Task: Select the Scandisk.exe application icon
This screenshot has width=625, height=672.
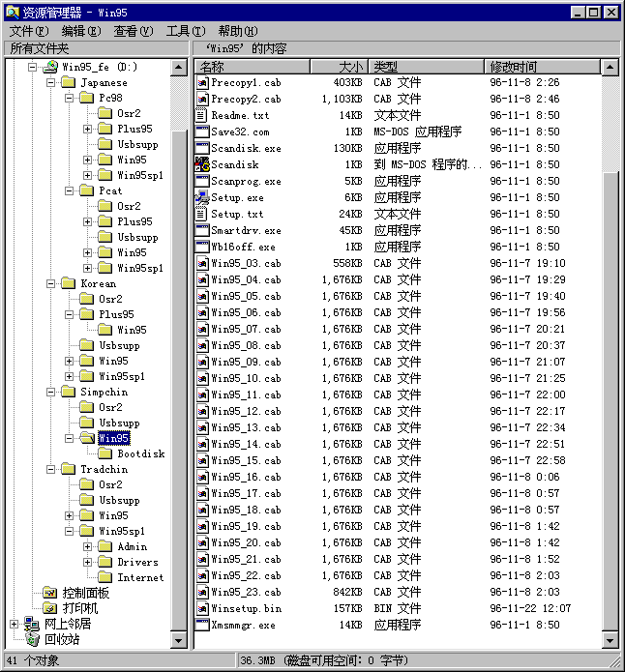Action: 201,148
